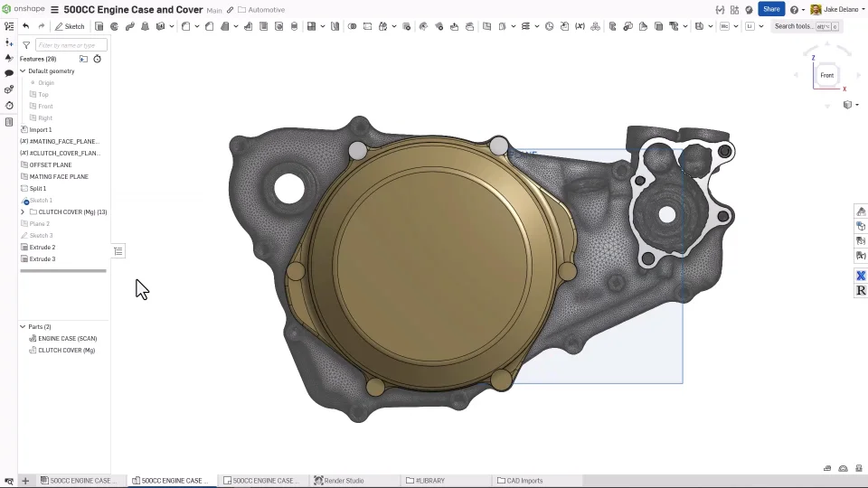Open the Help question mark icon
This screenshot has width=868, height=488.
click(794, 9)
